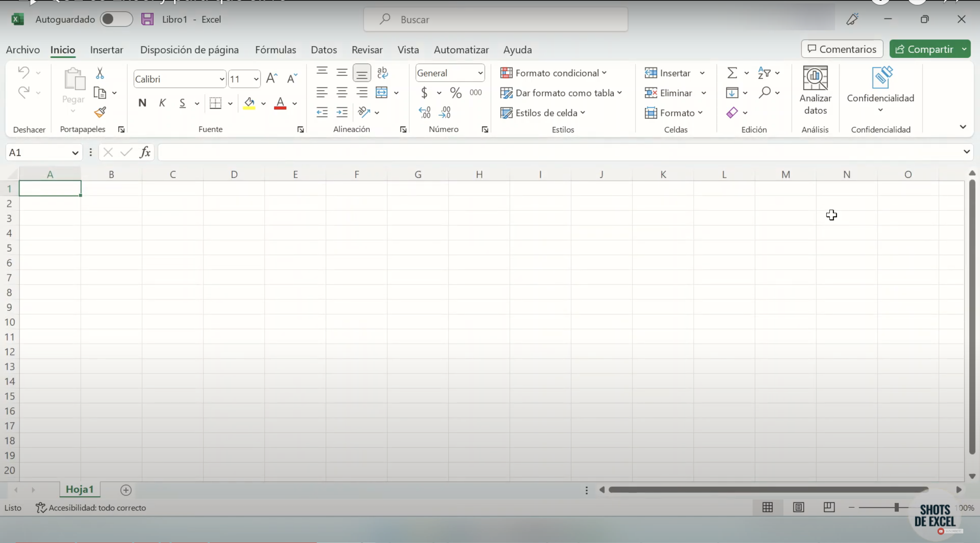Click the increase font size icon
The height and width of the screenshot is (543, 980).
[271, 78]
